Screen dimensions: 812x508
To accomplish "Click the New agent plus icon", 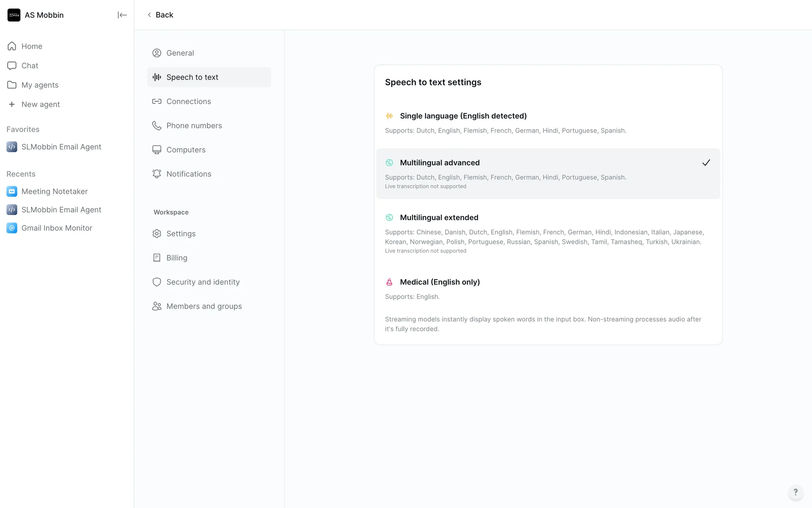I will click(12, 104).
